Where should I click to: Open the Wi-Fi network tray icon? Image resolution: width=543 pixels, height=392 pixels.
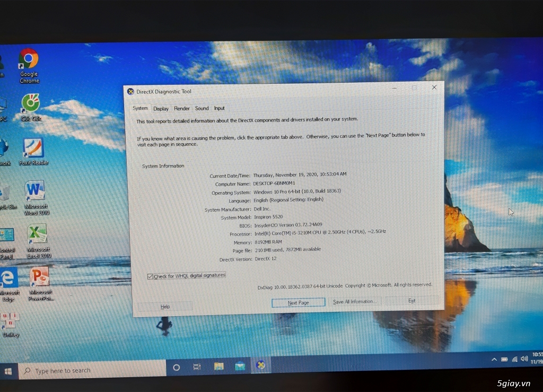[515, 360]
